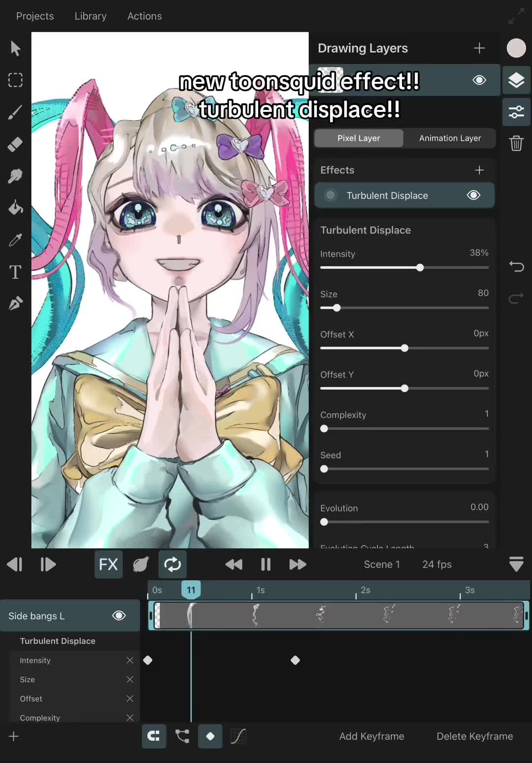
Task: Collapse the timeline panel
Action: (516, 564)
